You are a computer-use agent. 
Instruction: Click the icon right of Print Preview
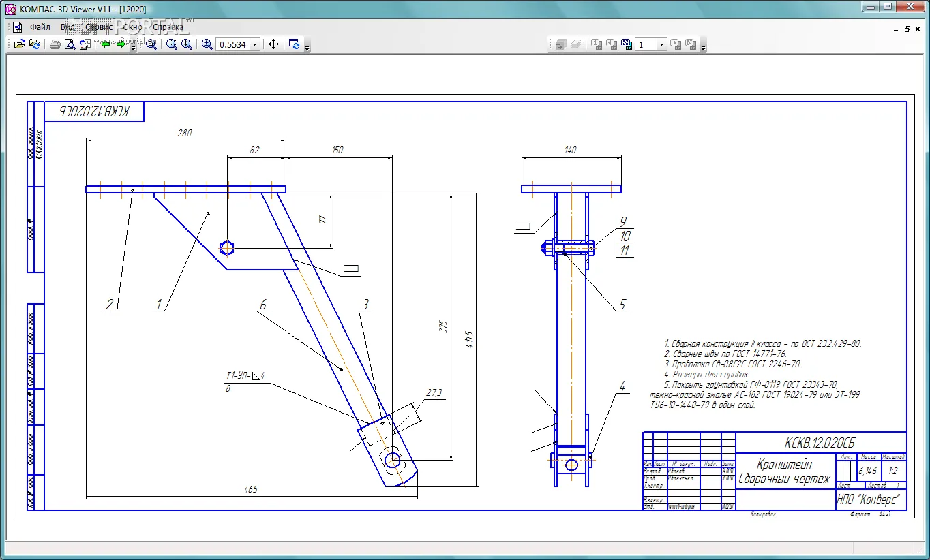pyautogui.click(x=85, y=44)
